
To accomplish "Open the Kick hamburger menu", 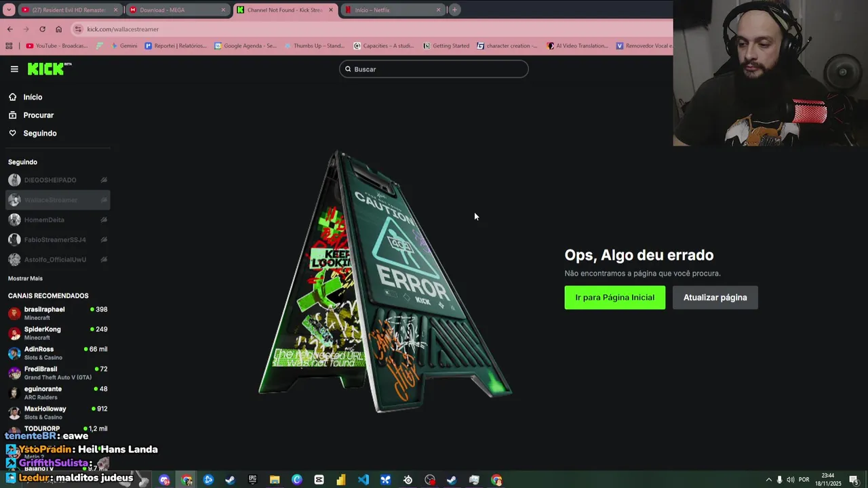I will pos(14,69).
